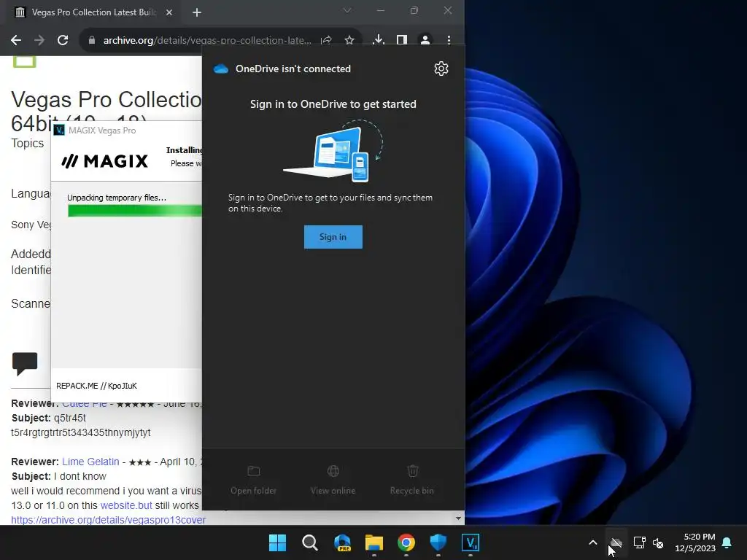Screen dimensions: 747x560
Task: Toggle Chrome side panel icon
Action: coord(402,40)
